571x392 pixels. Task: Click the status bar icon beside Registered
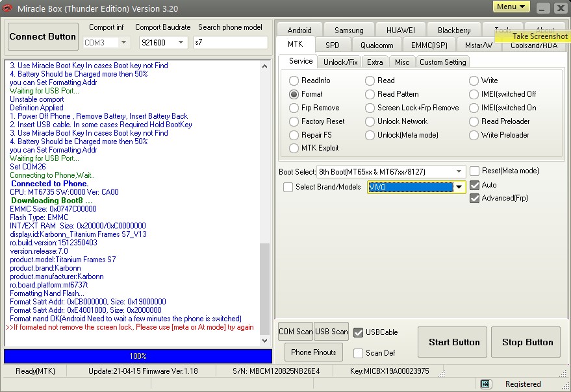click(x=485, y=384)
